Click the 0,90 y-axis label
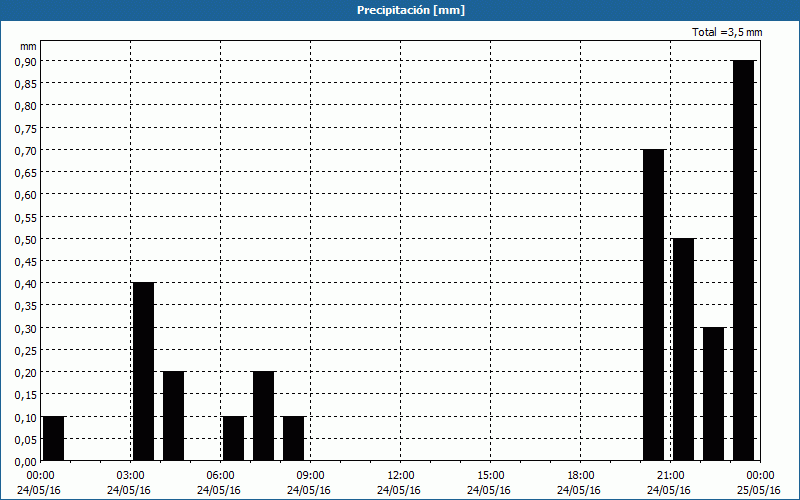Image resolution: width=800 pixels, height=500 pixels. [26, 61]
